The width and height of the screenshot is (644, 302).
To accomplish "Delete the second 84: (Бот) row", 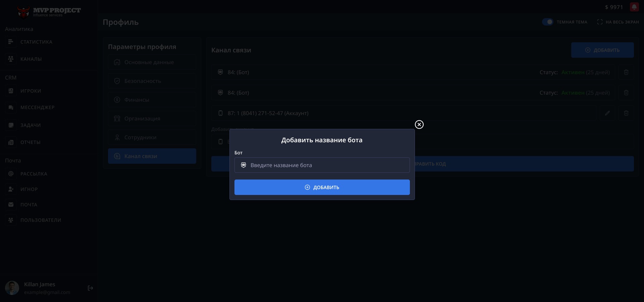I will 626,93.
